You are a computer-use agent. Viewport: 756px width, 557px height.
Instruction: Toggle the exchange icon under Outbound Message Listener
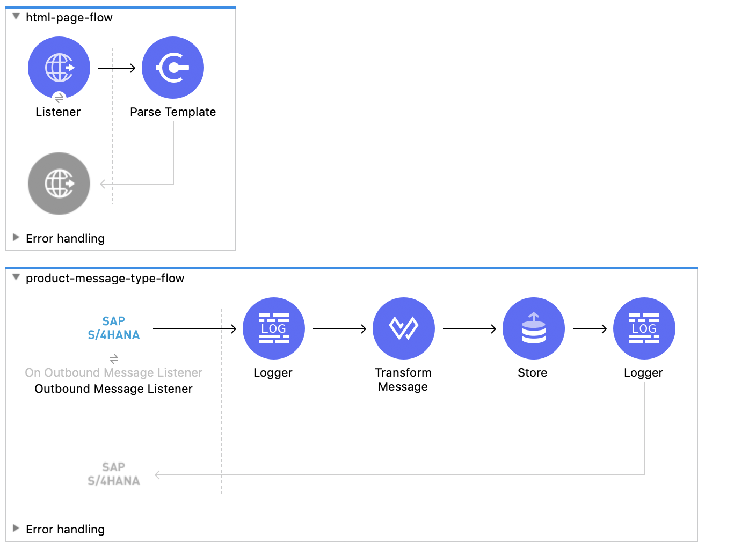[113, 358]
